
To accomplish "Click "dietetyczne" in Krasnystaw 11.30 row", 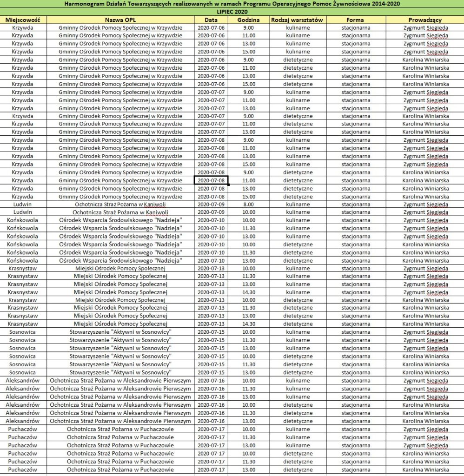I will pyautogui.click(x=298, y=308).
